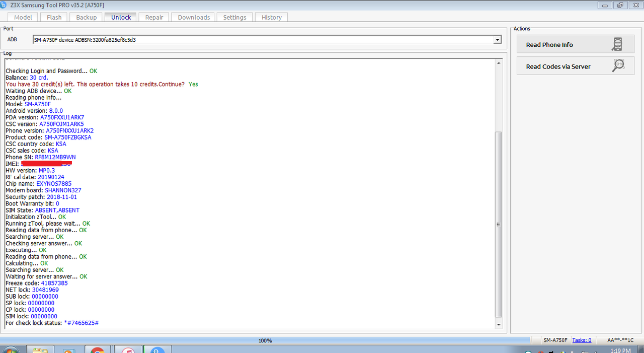Click the log scrollbar down arrow

[x=499, y=325]
